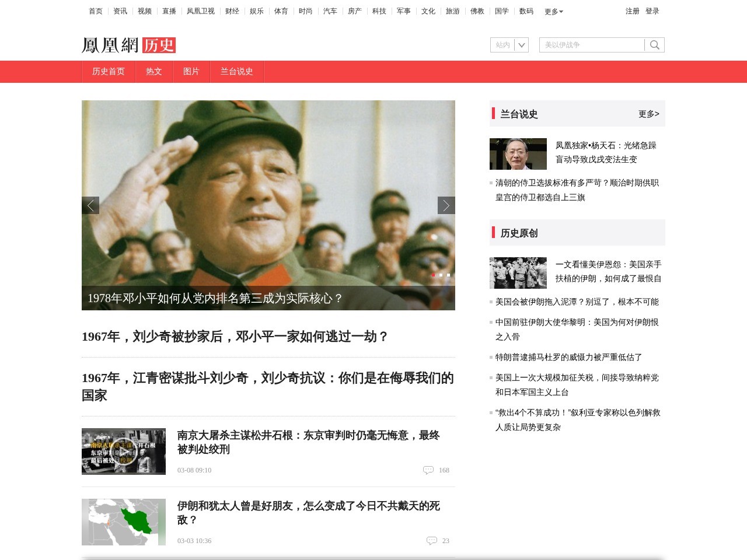Select the second carousel pagination dot
Screen dimensions: 747x560
pos(441,274)
